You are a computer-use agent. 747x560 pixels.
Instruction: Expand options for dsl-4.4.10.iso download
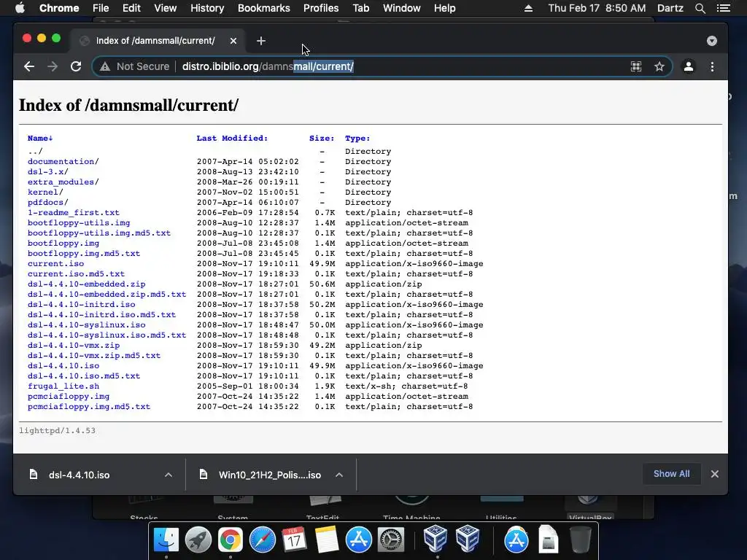[x=169, y=475]
